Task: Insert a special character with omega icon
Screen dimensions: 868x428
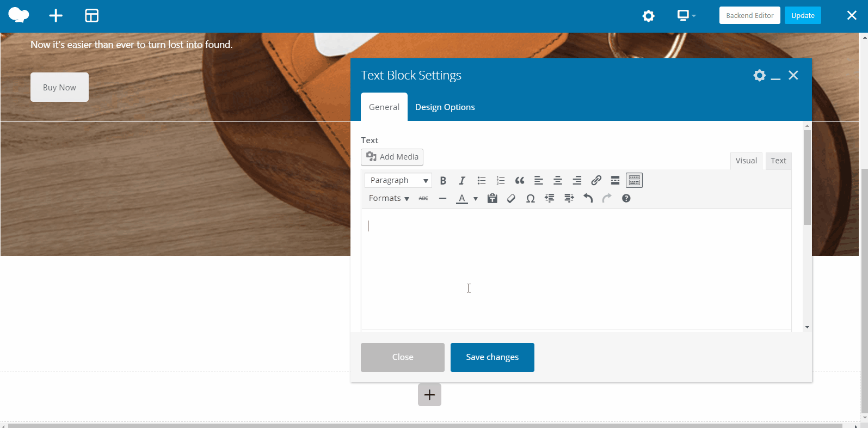Action: pos(530,199)
